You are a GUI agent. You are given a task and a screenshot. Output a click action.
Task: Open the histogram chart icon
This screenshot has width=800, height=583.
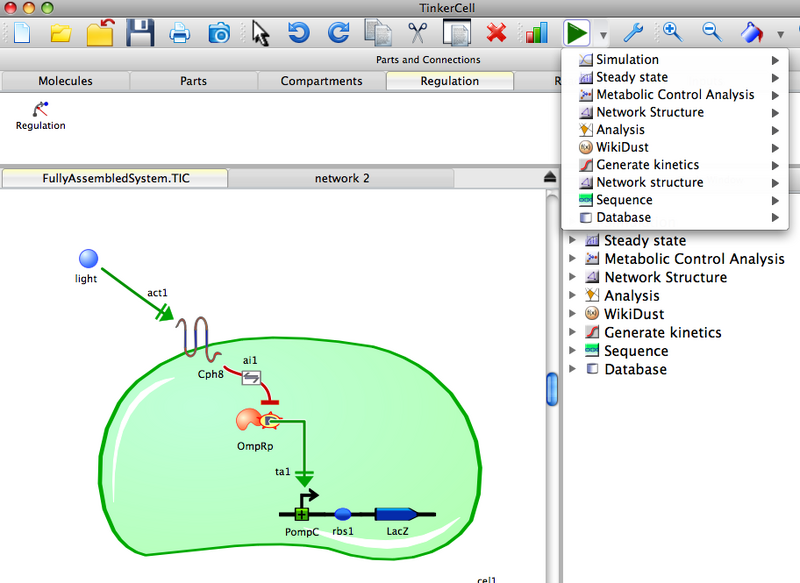[x=535, y=33]
